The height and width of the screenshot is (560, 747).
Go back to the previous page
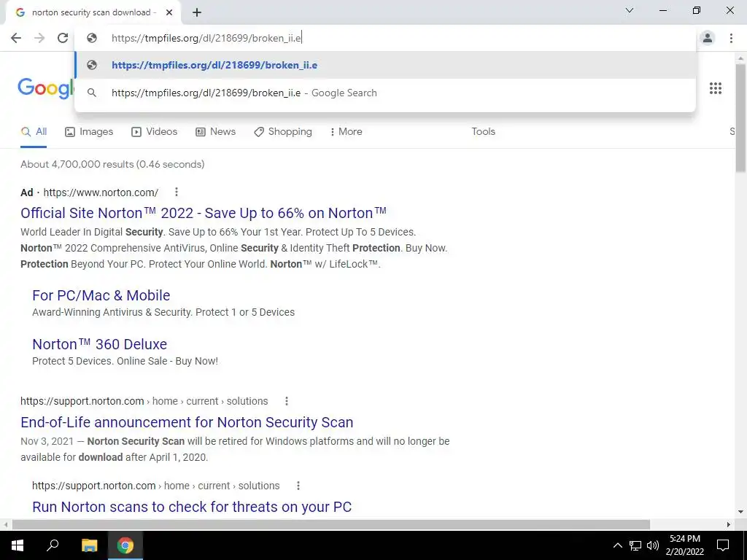[x=16, y=38]
